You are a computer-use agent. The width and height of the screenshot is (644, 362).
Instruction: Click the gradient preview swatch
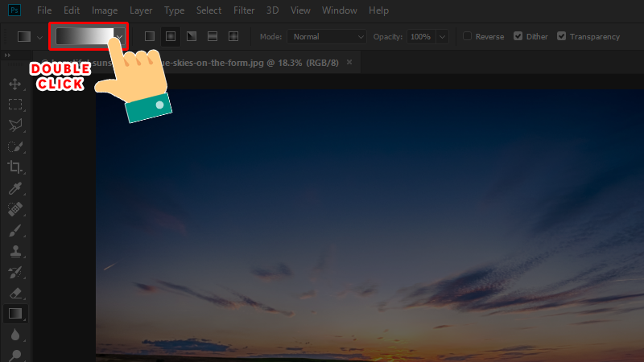pyautogui.click(x=85, y=36)
